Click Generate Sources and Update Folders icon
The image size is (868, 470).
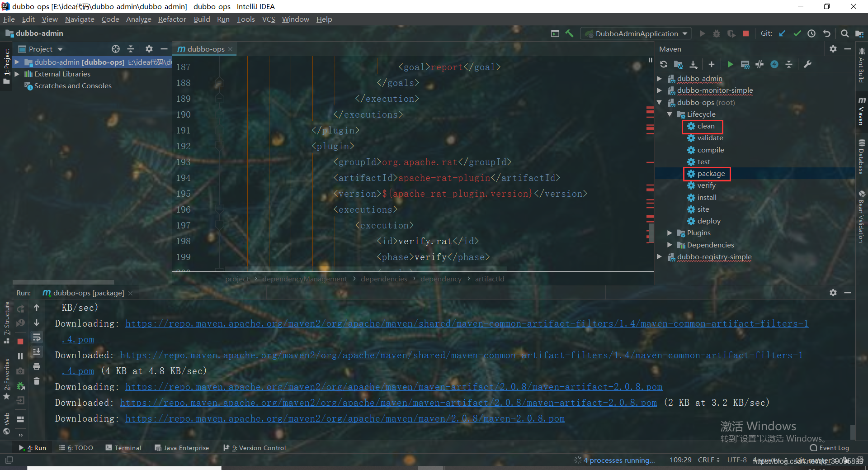pos(678,64)
